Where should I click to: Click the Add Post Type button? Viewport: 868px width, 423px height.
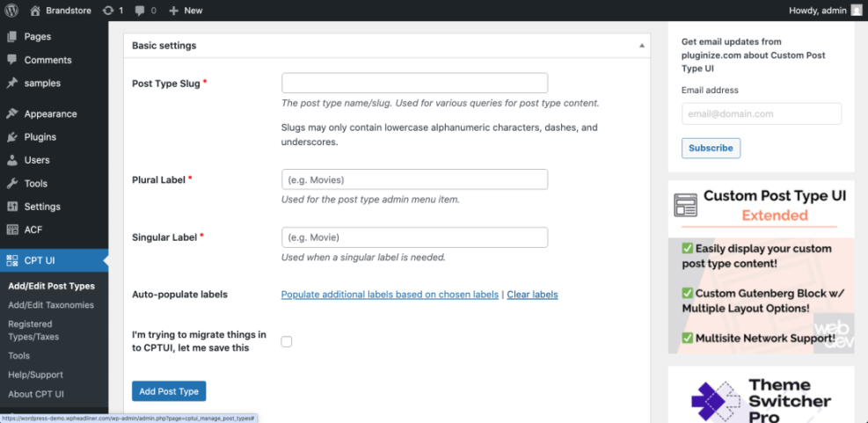tap(169, 390)
